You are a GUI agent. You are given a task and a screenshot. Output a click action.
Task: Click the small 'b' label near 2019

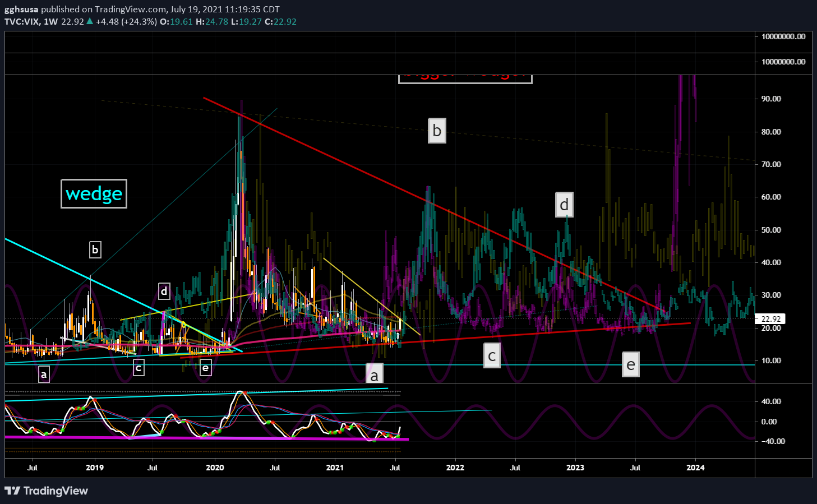click(95, 249)
